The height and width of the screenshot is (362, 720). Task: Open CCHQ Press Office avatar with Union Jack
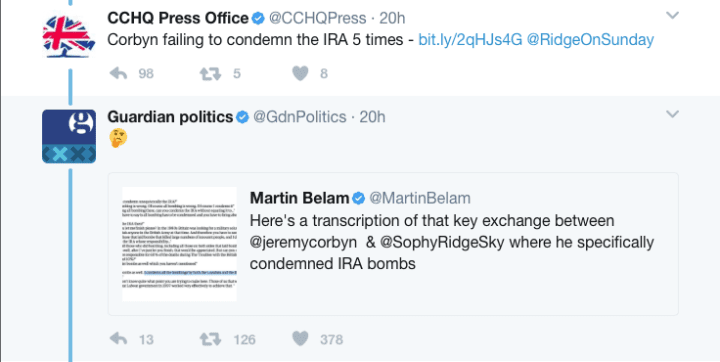[69, 37]
